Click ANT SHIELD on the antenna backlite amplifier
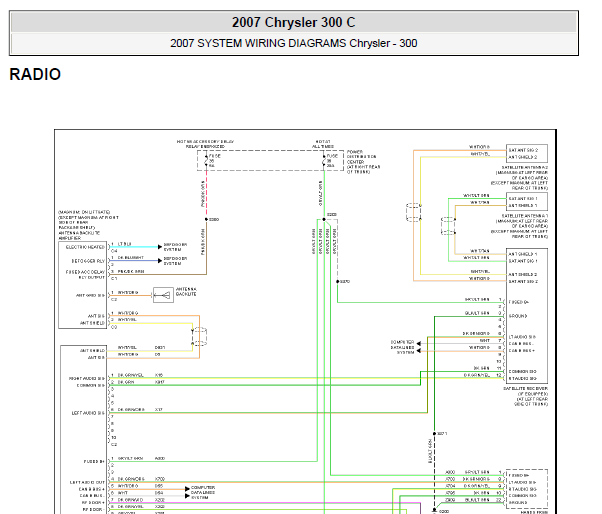Screen dimensions: 602x514 pos(92,323)
